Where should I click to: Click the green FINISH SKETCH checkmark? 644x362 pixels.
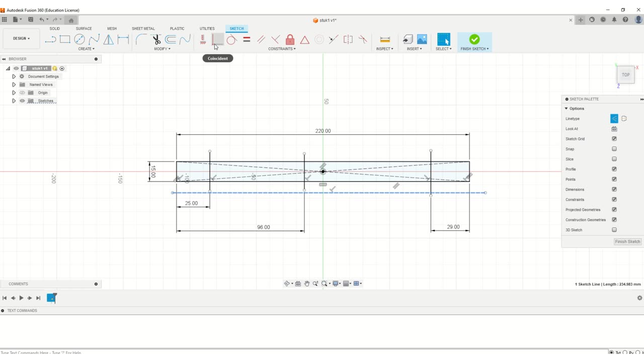tap(474, 39)
